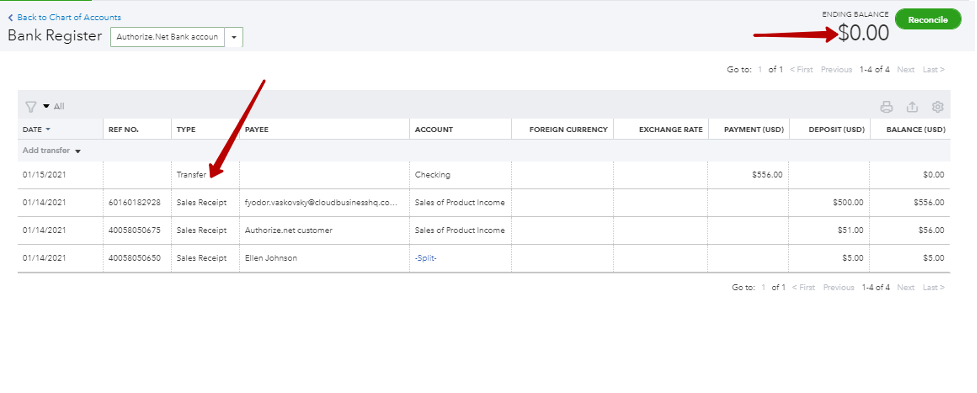Click the top Next pagination link
This screenshot has height=393, width=977.
tap(906, 70)
